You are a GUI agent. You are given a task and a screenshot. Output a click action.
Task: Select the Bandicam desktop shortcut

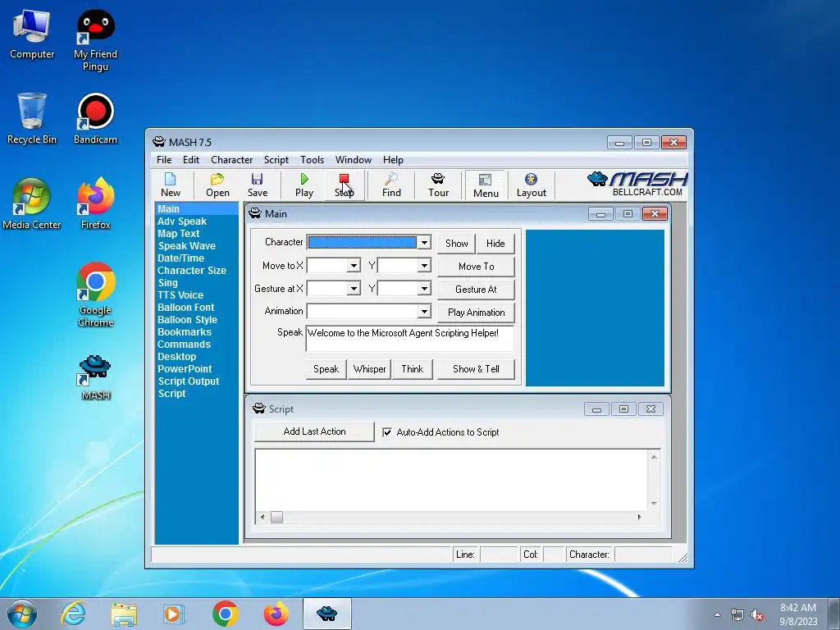[x=95, y=119]
